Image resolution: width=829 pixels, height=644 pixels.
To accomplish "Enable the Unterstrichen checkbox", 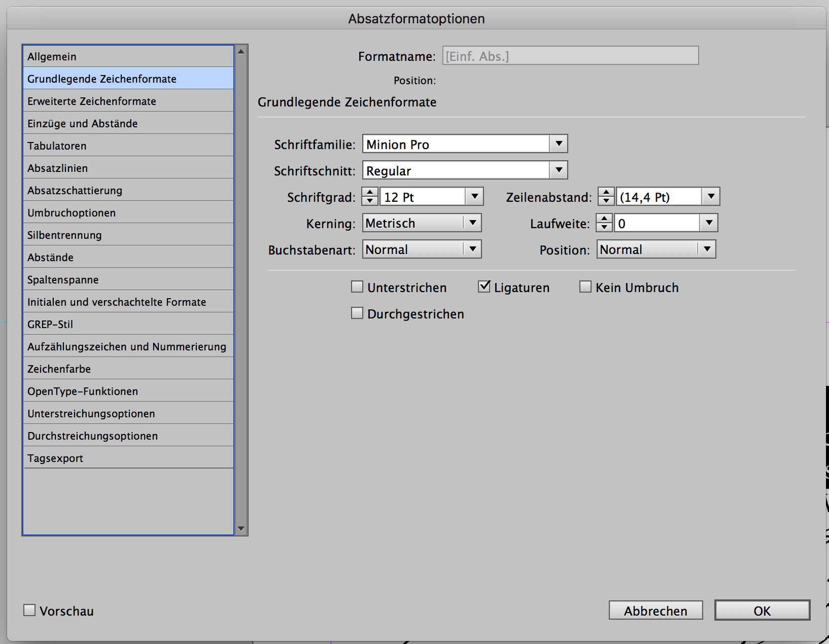I will 357,287.
